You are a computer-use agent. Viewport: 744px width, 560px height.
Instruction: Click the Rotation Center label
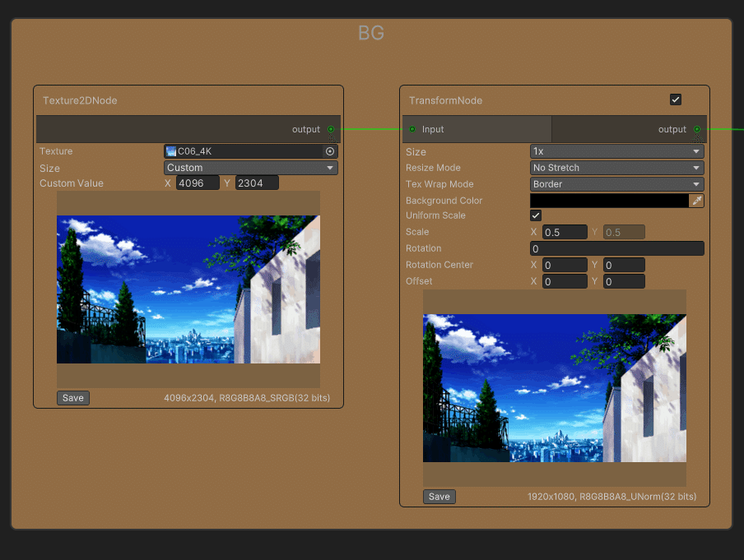[x=439, y=265]
